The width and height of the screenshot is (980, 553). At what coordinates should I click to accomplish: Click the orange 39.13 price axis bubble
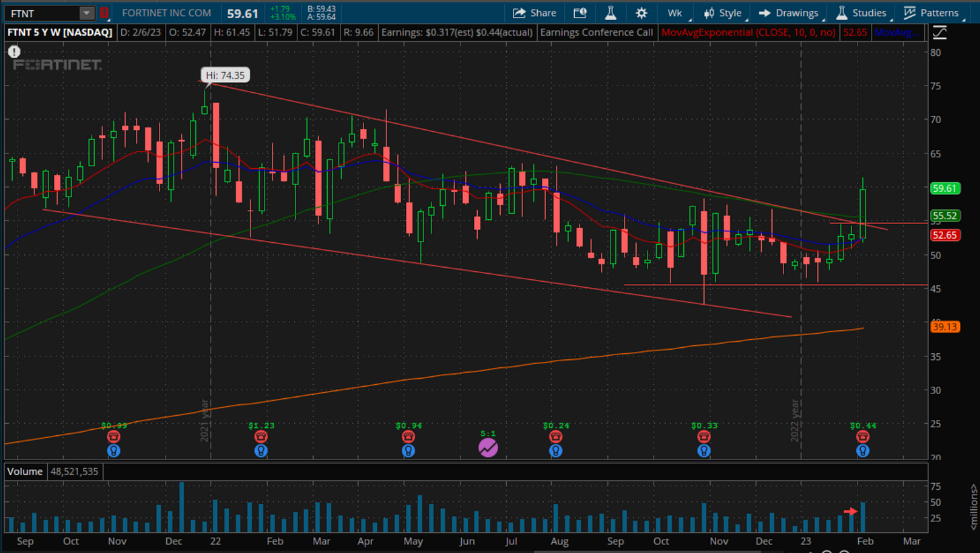pos(944,327)
